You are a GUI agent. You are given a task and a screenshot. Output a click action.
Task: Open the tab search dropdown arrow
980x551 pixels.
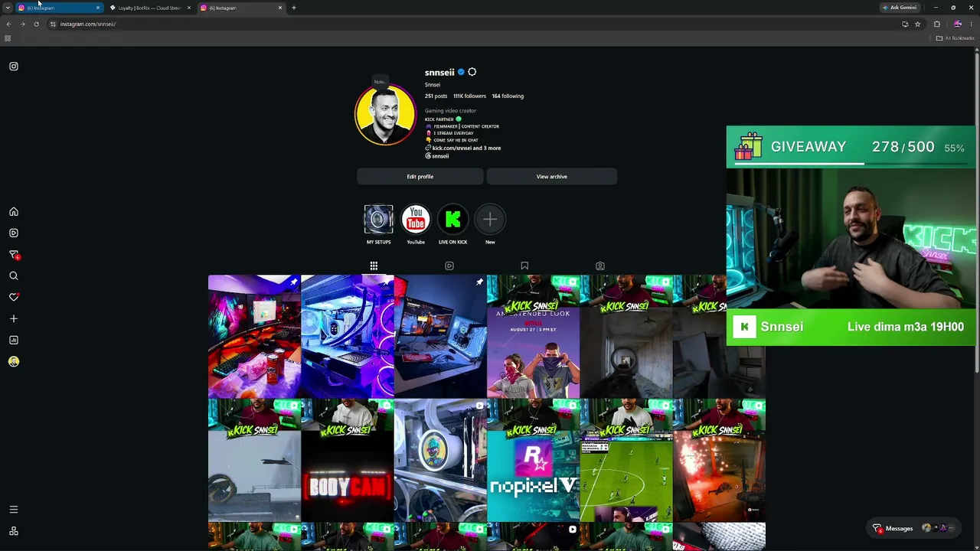[8, 8]
